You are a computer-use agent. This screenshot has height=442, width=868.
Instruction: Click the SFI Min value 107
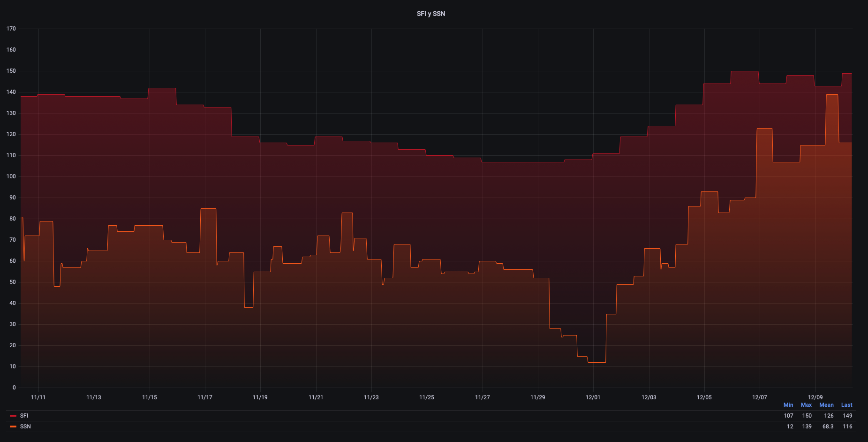pos(788,416)
